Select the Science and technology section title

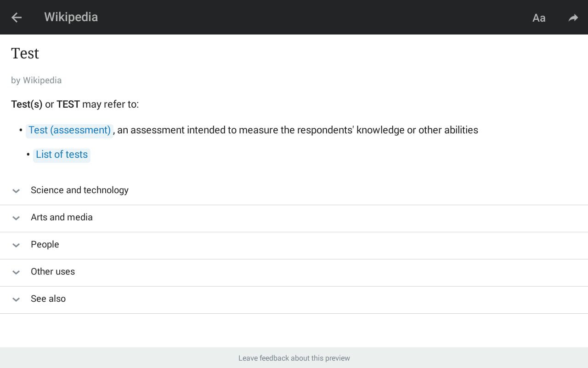pyautogui.click(x=79, y=190)
